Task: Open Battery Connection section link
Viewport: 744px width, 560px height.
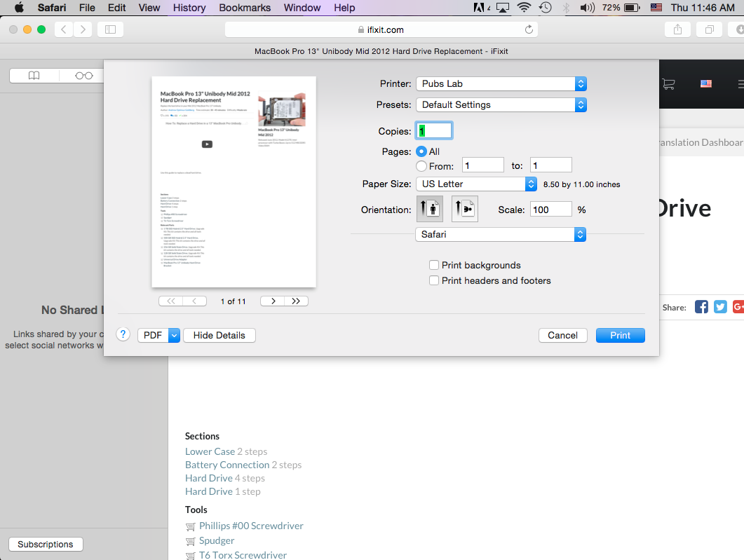Action: pyautogui.click(x=227, y=465)
